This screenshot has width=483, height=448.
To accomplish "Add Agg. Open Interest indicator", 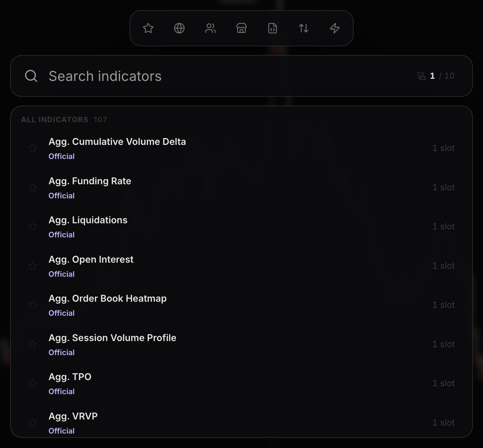I will (x=241, y=266).
